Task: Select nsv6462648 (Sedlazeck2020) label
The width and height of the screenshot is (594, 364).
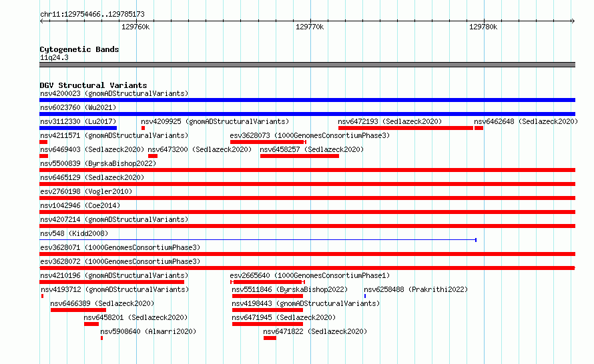Action: click(x=526, y=121)
